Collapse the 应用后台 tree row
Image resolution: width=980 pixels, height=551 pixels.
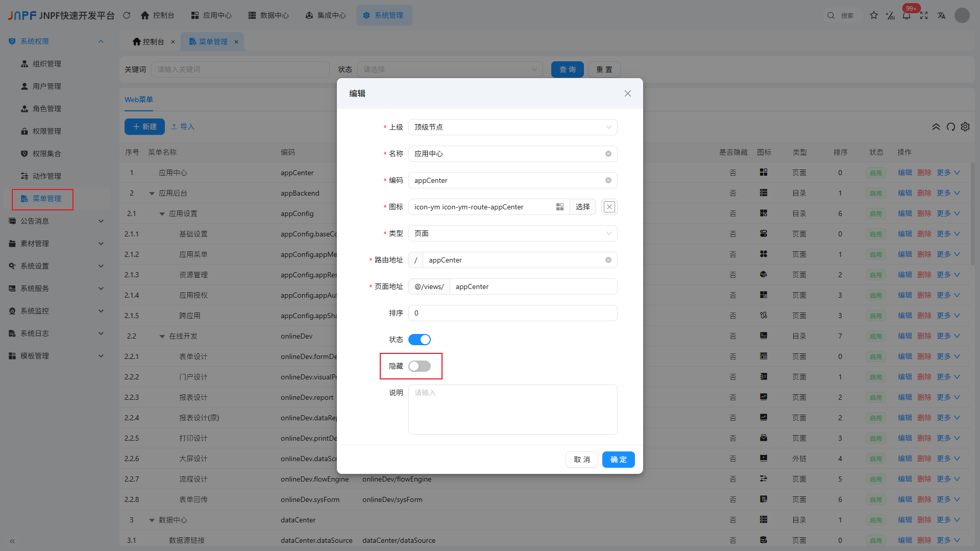coord(152,194)
